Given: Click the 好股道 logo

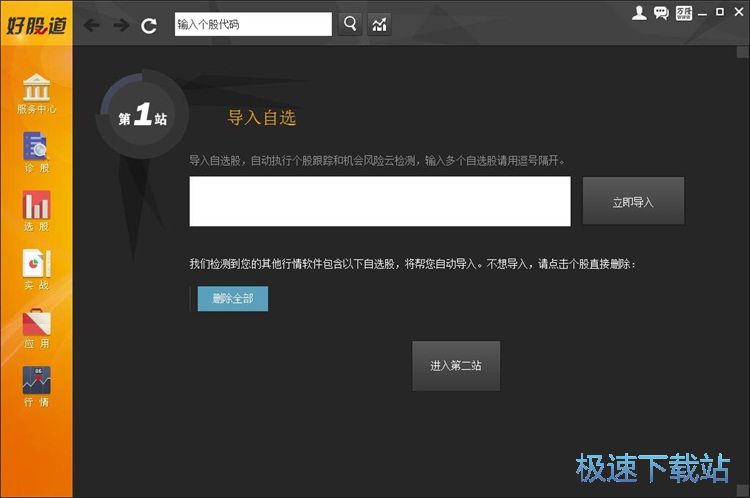Looking at the screenshot, I should point(36,25).
